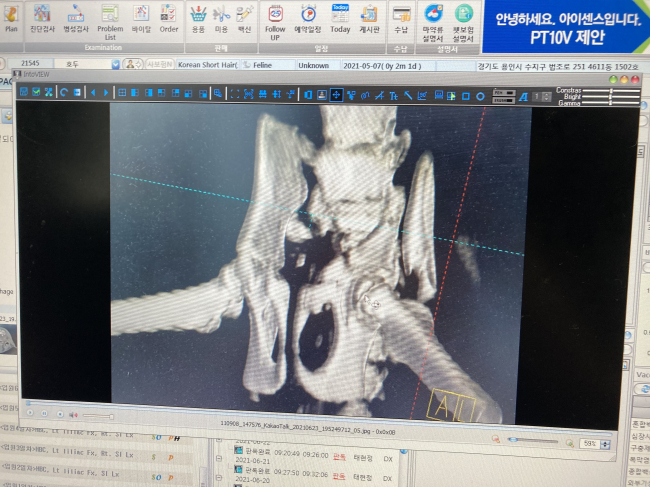This screenshot has height=487, width=650.
Task: Select the arrow annotation tool
Action: (x=407, y=96)
